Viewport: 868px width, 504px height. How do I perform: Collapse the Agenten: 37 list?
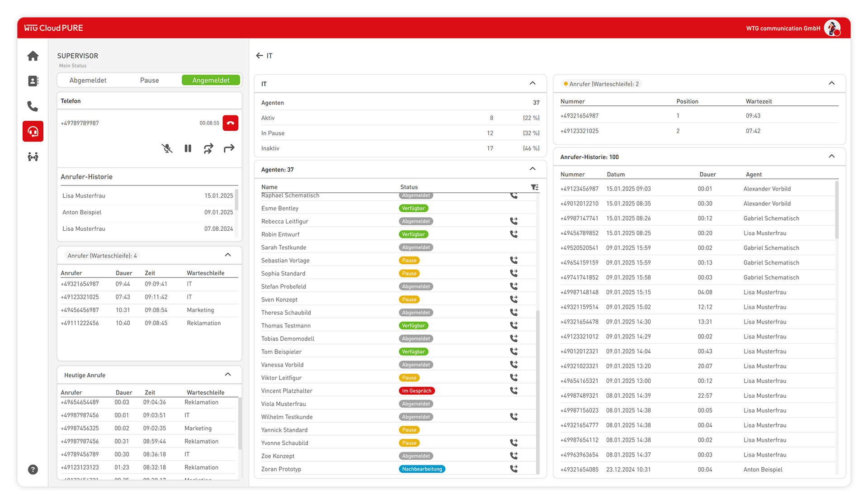(x=533, y=169)
